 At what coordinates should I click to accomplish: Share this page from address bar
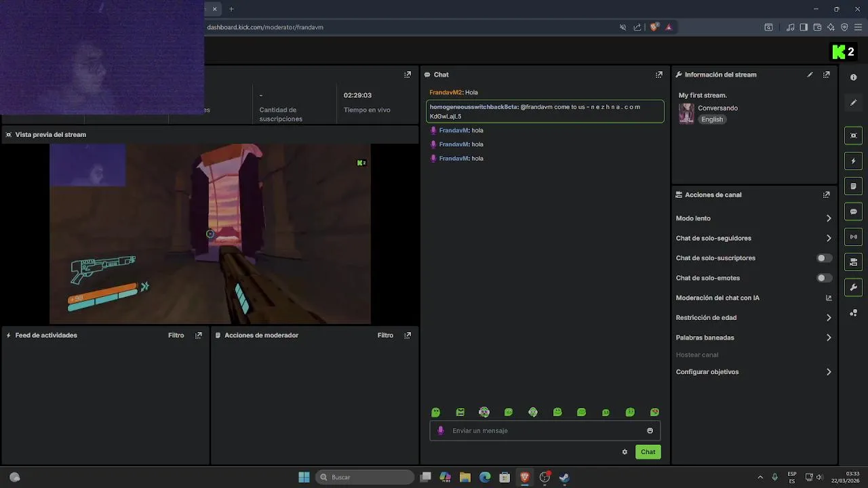[x=637, y=27]
